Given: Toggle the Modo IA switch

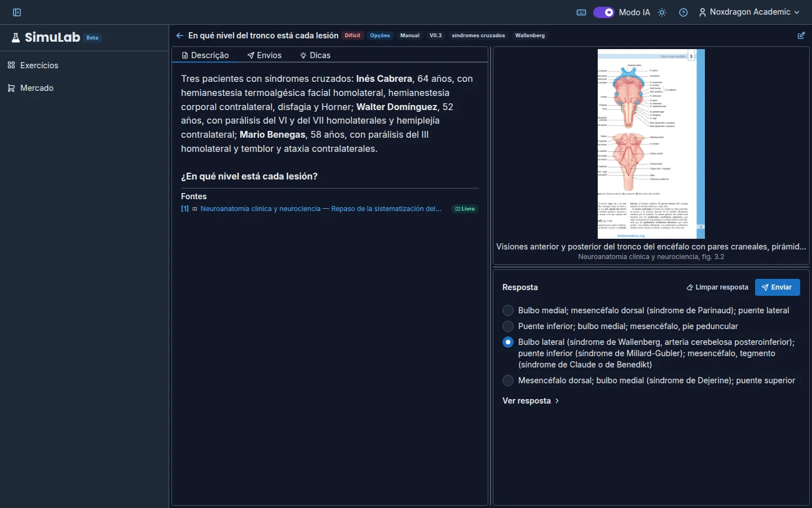Looking at the screenshot, I should [x=603, y=12].
